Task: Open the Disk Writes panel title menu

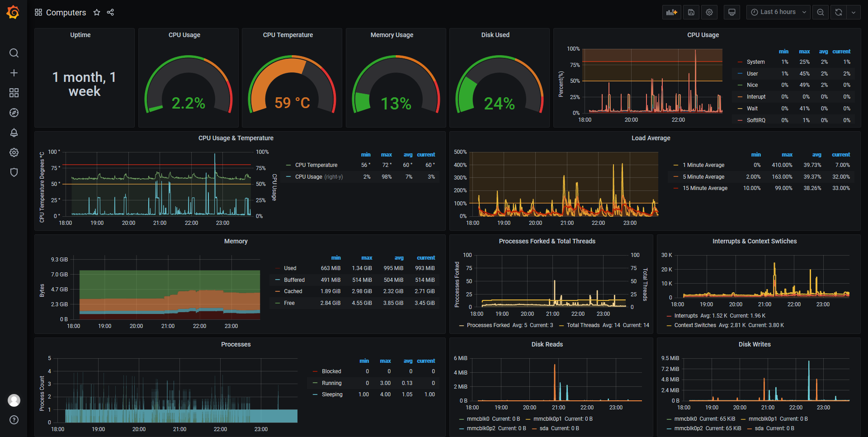Action: click(x=755, y=344)
